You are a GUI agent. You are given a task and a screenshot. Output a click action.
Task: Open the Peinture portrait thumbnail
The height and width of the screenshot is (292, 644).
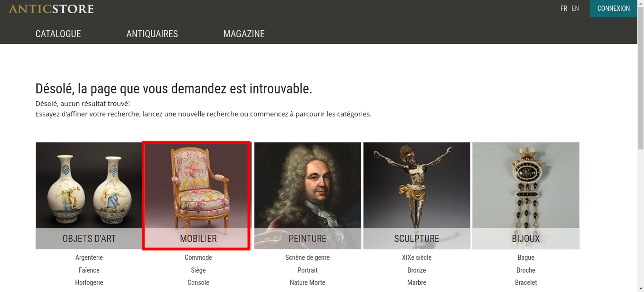pyautogui.click(x=308, y=196)
